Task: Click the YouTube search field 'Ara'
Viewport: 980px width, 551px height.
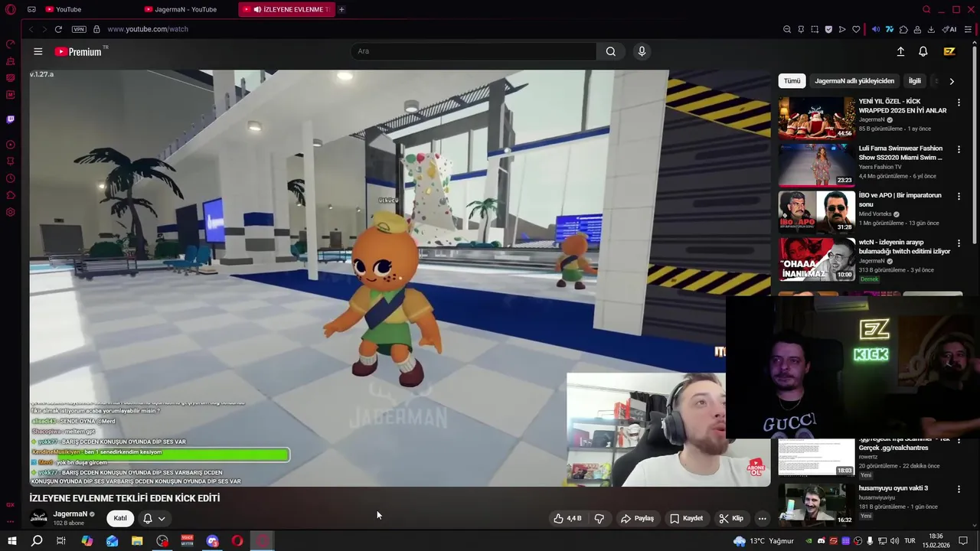Action: pyautogui.click(x=473, y=51)
